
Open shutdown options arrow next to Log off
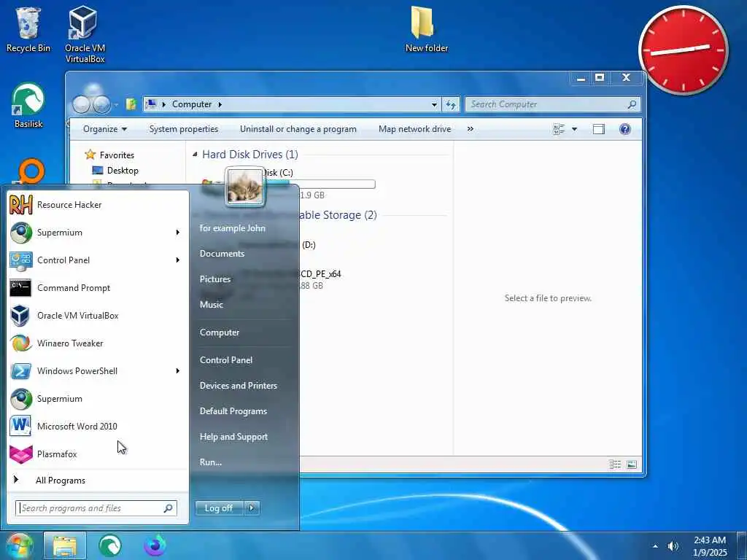[252, 508]
